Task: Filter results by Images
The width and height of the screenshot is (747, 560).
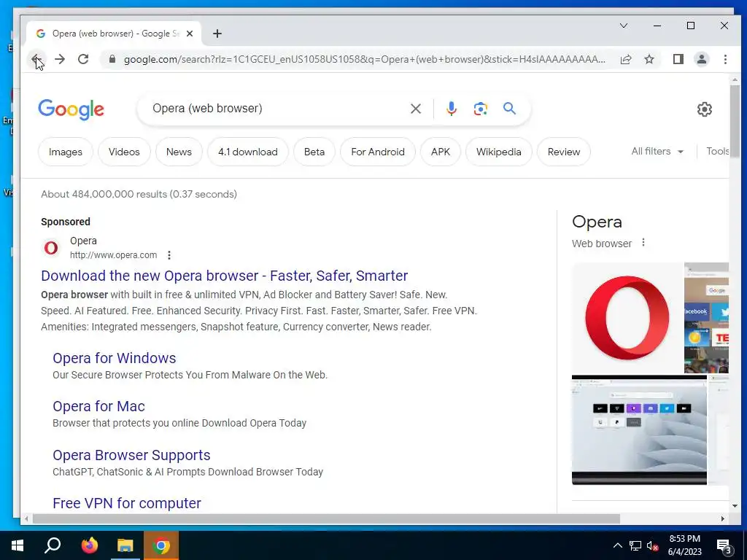Action: pyautogui.click(x=65, y=152)
